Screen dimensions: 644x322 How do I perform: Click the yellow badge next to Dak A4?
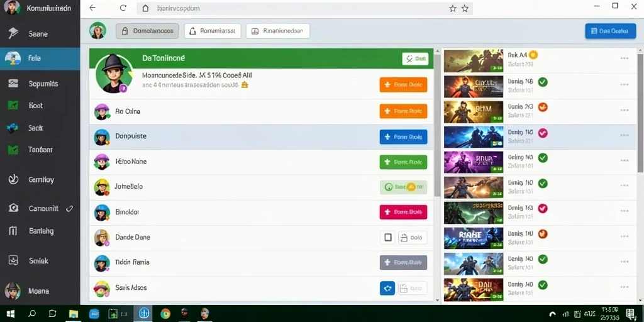click(x=533, y=55)
